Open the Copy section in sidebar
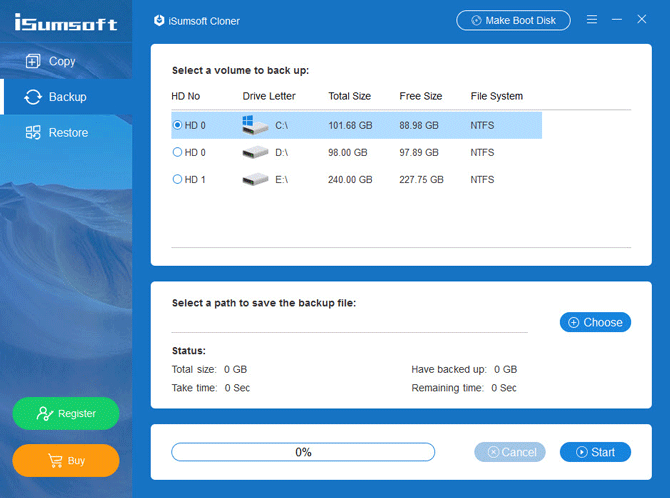The height and width of the screenshot is (498, 670). [66, 61]
